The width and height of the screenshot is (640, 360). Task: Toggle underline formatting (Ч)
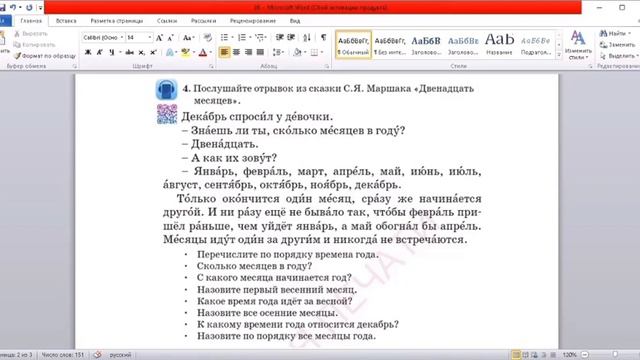[x=111, y=52]
